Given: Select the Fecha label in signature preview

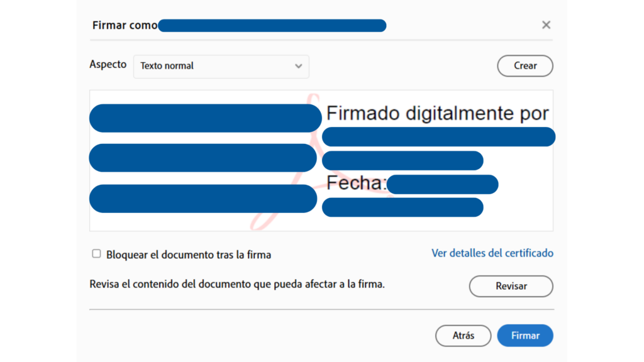Looking at the screenshot, I should tap(356, 184).
